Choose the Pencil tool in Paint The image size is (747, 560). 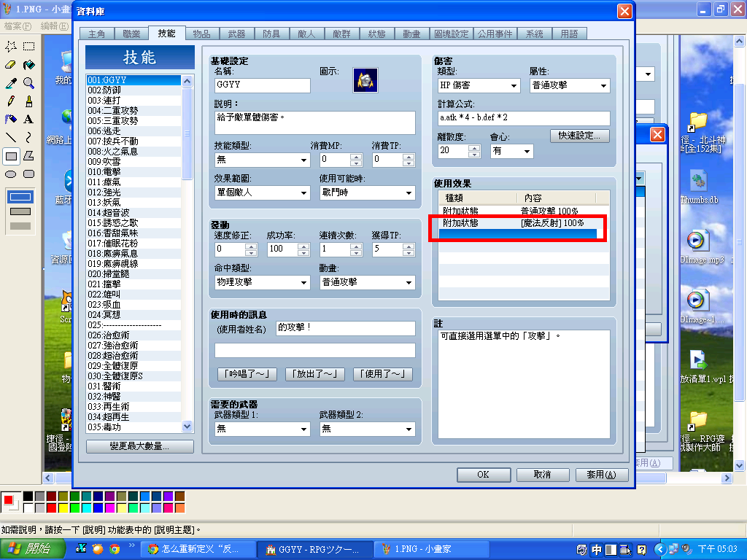tap(11, 101)
